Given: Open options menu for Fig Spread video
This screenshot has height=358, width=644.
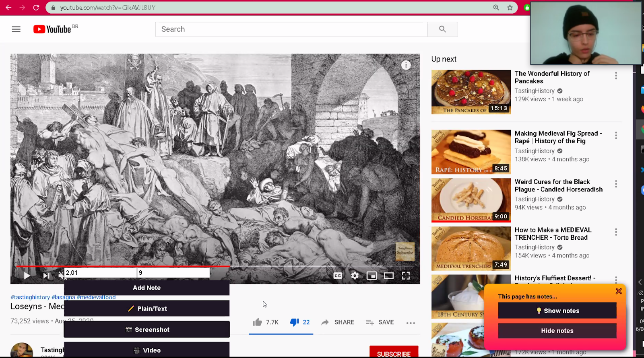Looking at the screenshot, I should pos(616,136).
